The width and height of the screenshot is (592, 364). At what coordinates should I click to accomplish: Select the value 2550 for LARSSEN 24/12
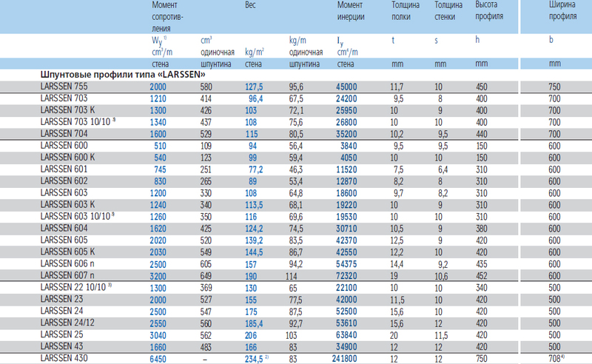pos(158,323)
